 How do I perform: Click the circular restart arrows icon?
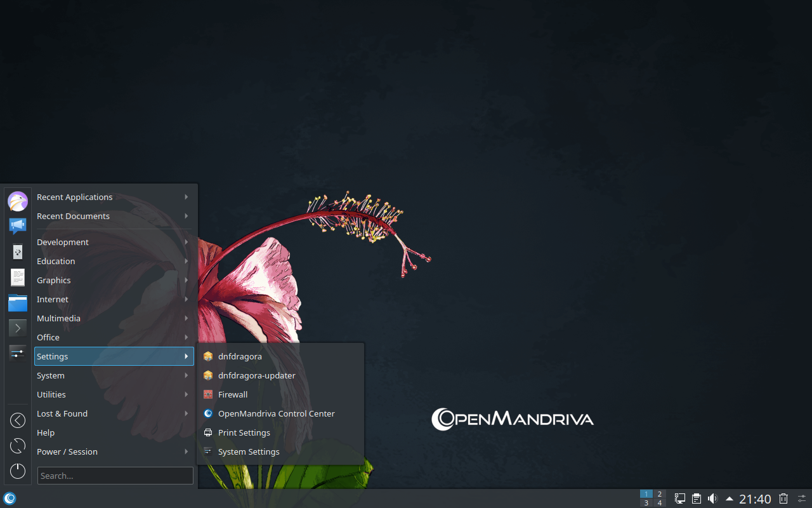pos(18,446)
